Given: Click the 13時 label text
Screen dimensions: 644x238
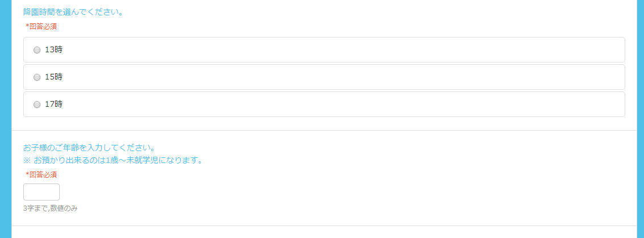Looking at the screenshot, I should 53,50.
